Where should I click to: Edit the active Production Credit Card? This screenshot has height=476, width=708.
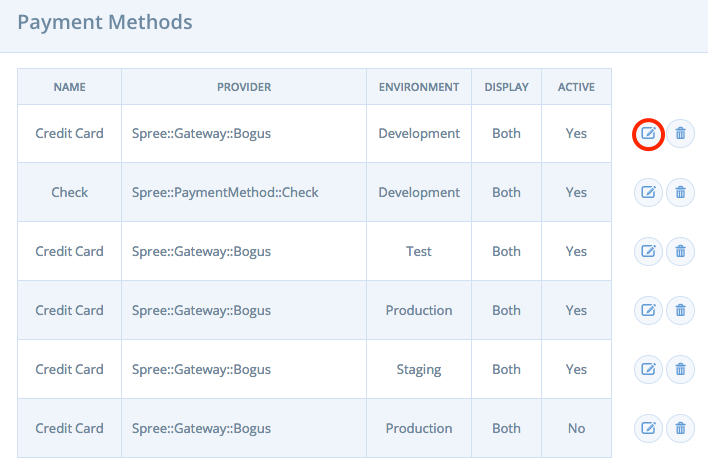pos(648,310)
